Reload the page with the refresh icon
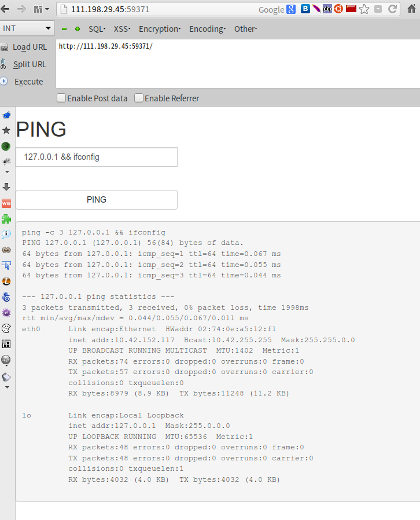The height and width of the screenshot is (520, 420). (x=393, y=9)
